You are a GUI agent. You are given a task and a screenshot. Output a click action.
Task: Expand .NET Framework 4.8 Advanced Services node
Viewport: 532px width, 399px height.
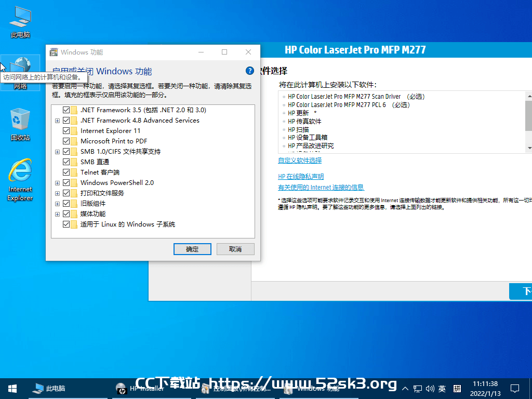tap(57, 121)
